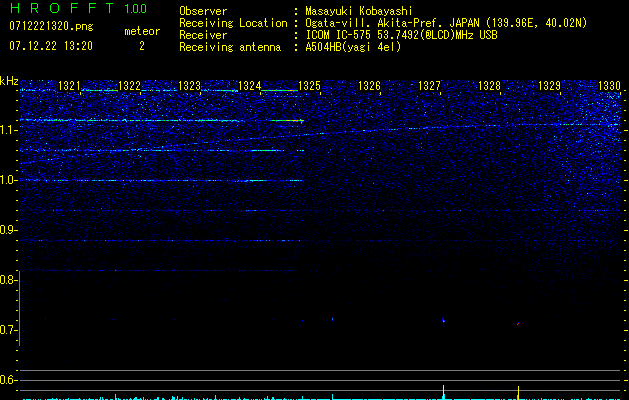Image resolution: width=629 pixels, height=400 pixels.
Task: Click the 1328 time marker
Action: pos(489,85)
